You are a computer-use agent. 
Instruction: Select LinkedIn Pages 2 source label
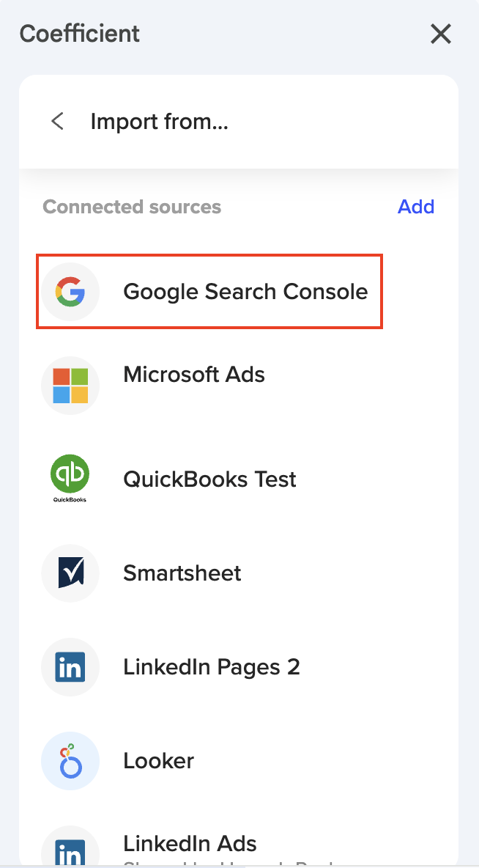212,667
